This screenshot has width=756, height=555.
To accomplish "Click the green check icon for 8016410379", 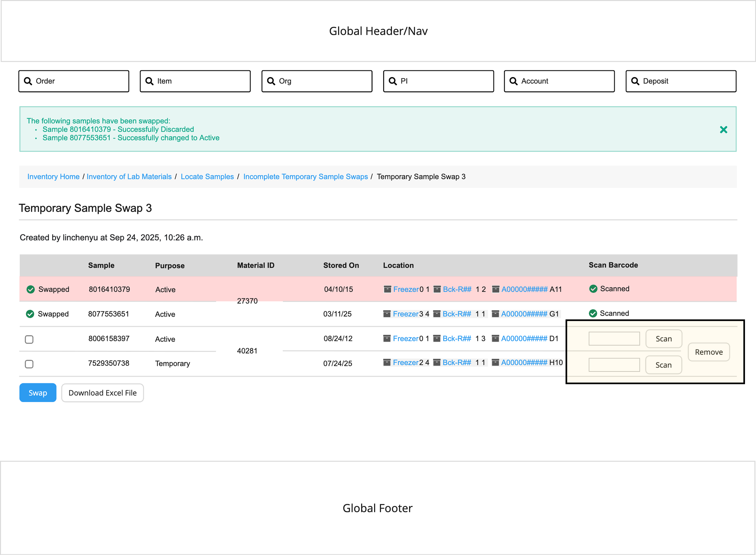I will [31, 289].
